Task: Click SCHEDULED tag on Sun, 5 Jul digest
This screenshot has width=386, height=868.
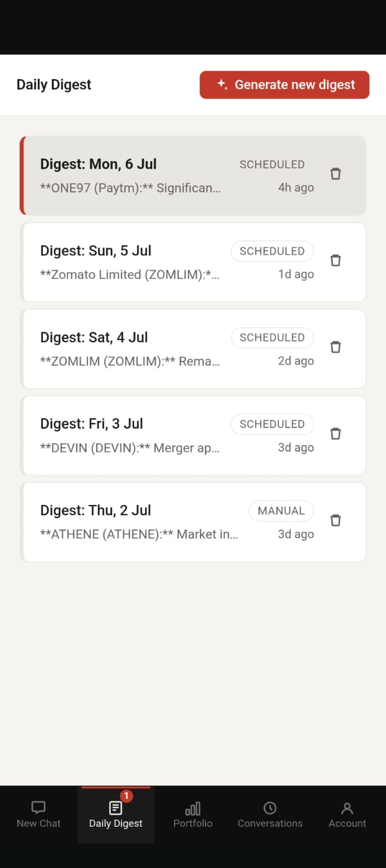Action: tap(272, 251)
